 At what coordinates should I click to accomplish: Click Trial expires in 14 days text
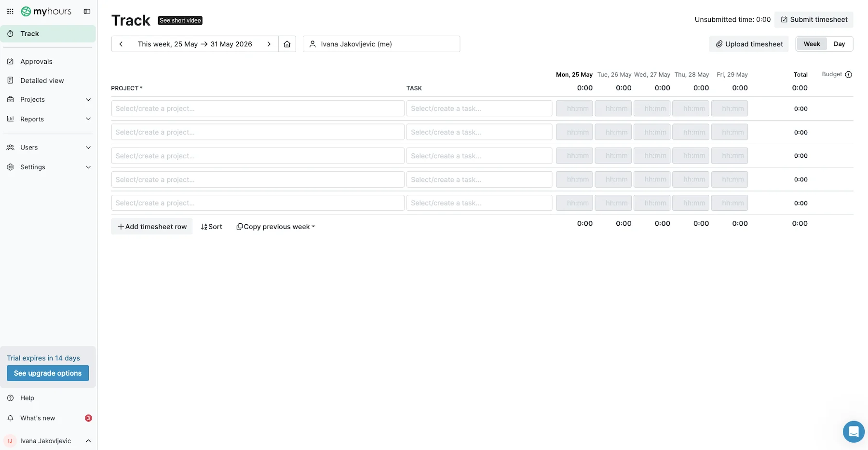(43, 358)
